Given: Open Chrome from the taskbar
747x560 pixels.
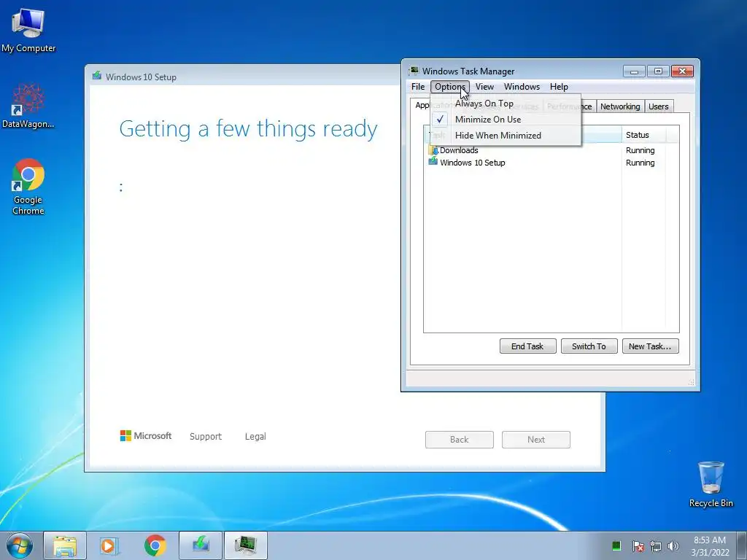Looking at the screenshot, I should tap(155, 545).
